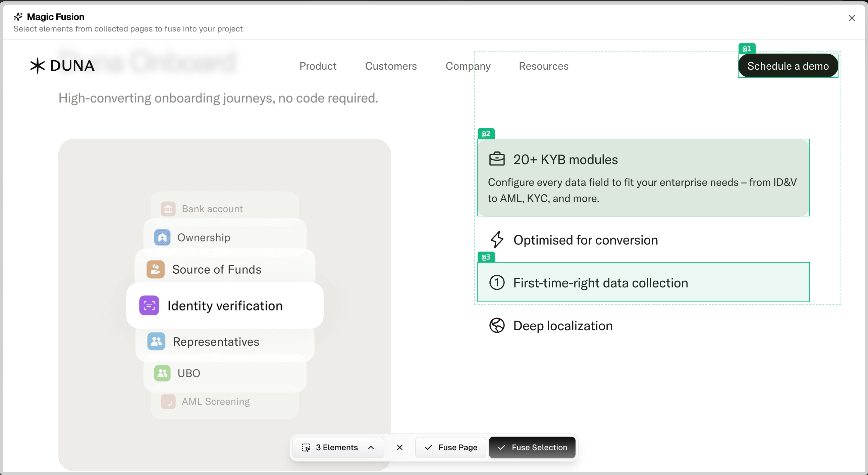868x475 pixels.
Task: Open the Product menu
Action: pyautogui.click(x=318, y=66)
